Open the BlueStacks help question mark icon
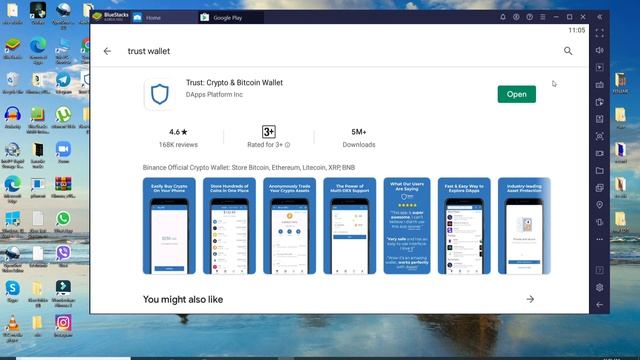The height and width of the screenshot is (360, 640). click(x=529, y=17)
